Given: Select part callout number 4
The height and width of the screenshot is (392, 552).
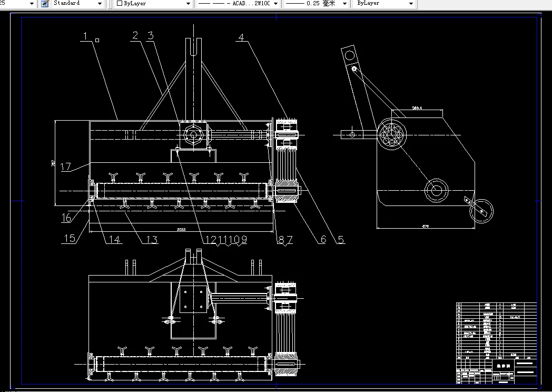Looking at the screenshot, I should coord(241,37).
